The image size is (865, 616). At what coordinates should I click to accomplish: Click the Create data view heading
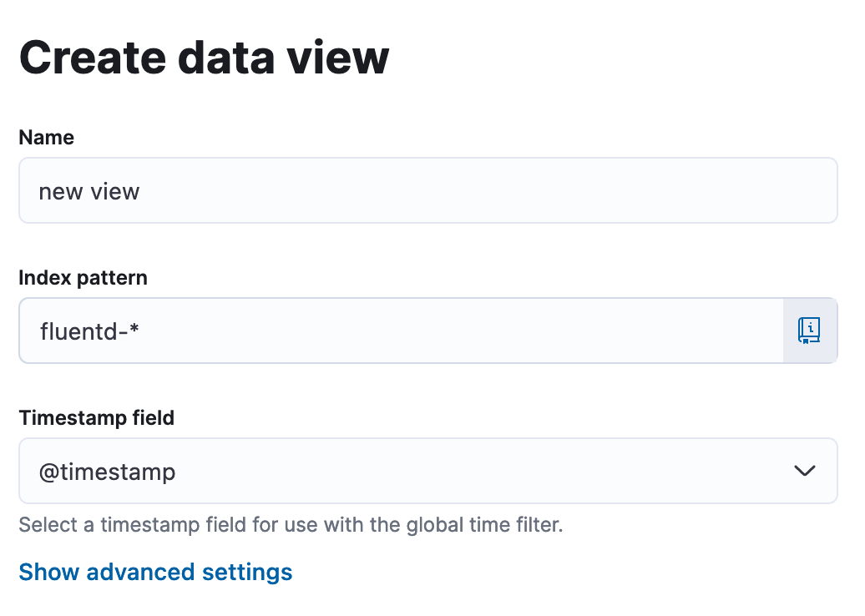click(204, 57)
